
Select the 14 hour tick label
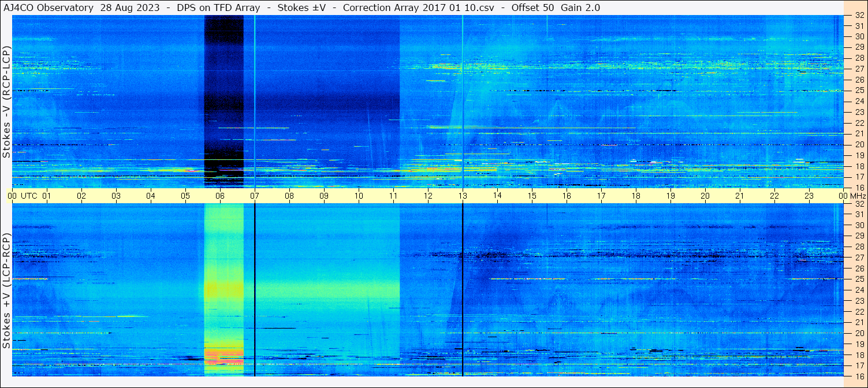click(x=497, y=196)
